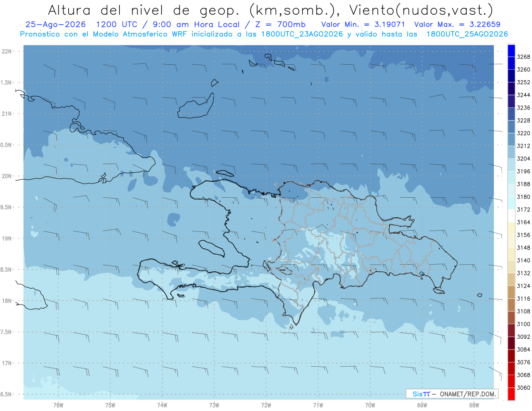Click the legend value '3260'
This screenshot has height=411, width=532.
click(x=524, y=70)
